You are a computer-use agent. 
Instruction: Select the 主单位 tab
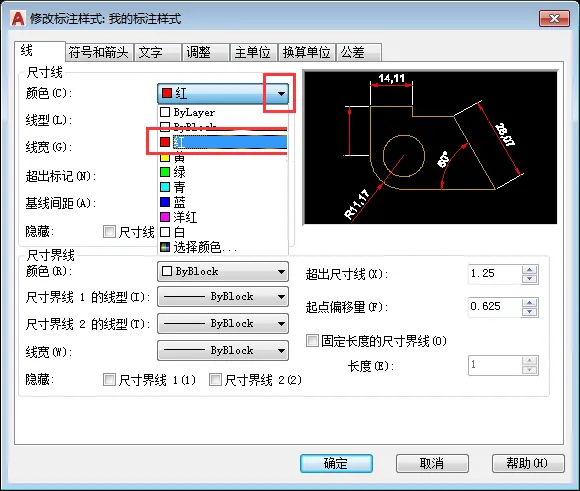(x=253, y=52)
